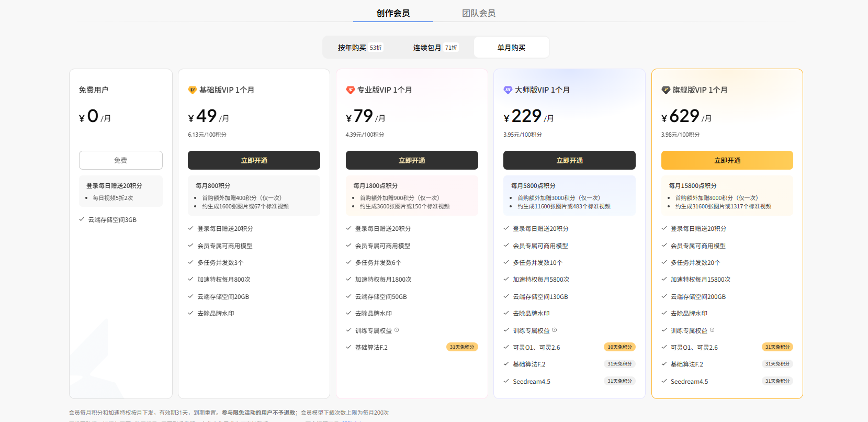Viewport: 868px width, 422px height.
Task: Click the 10天免积分 badge in 大师版 card
Action: coord(619,347)
